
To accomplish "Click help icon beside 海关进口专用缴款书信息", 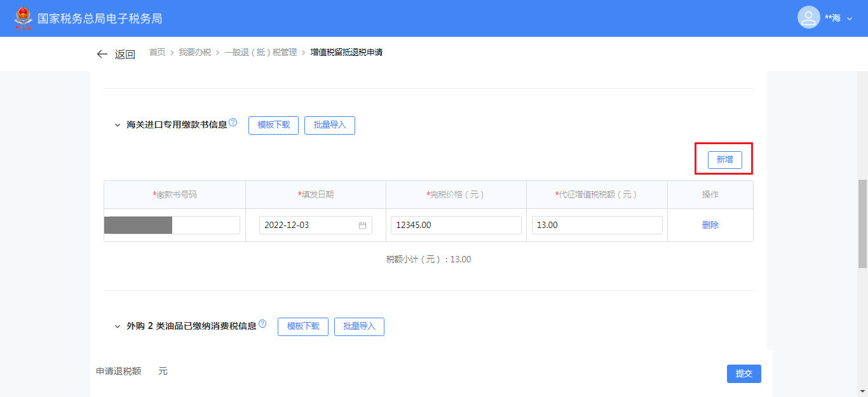I will (233, 123).
